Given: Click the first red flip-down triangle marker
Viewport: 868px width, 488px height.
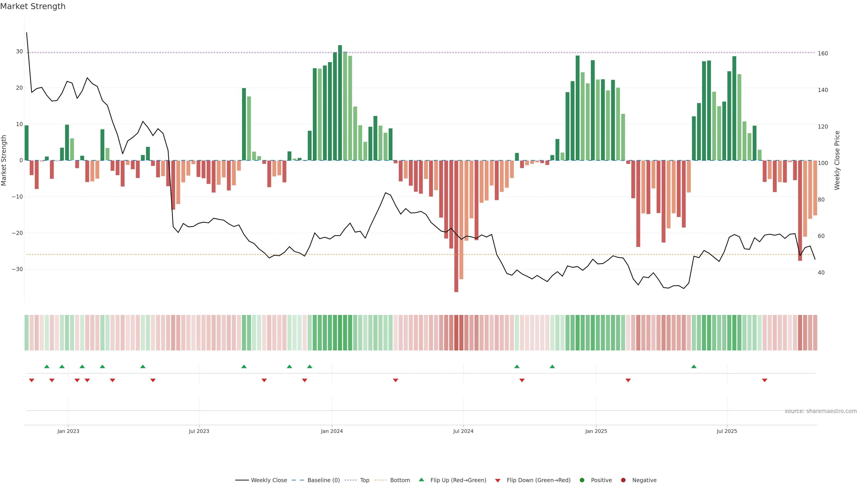Looking at the screenshot, I should pos(32,380).
